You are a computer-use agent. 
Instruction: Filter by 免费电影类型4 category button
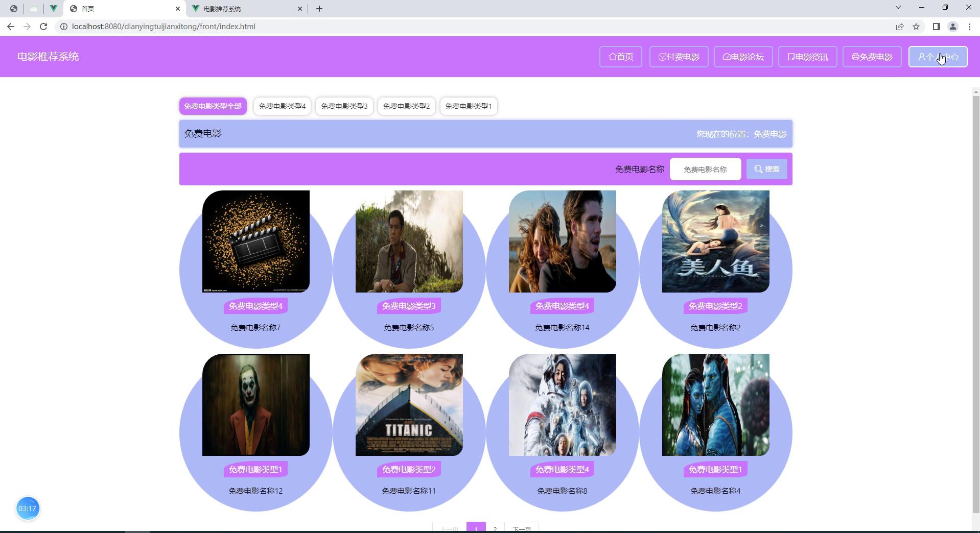pyautogui.click(x=282, y=106)
